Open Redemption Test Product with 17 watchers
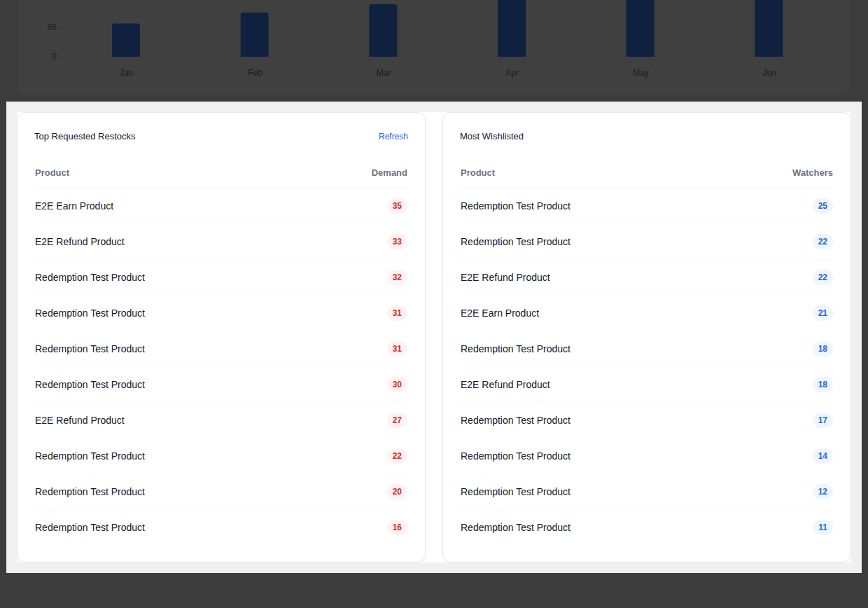 point(516,420)
